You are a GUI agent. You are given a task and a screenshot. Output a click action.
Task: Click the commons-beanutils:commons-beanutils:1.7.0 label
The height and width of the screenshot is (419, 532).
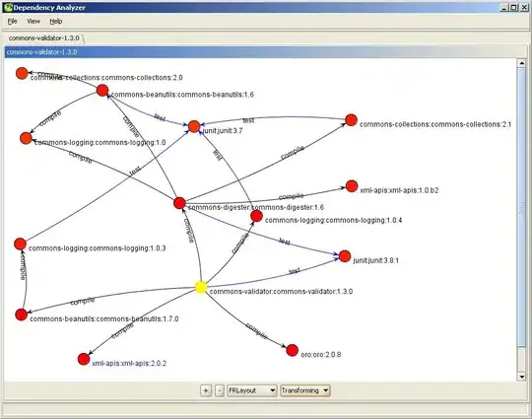pos(104,318)
